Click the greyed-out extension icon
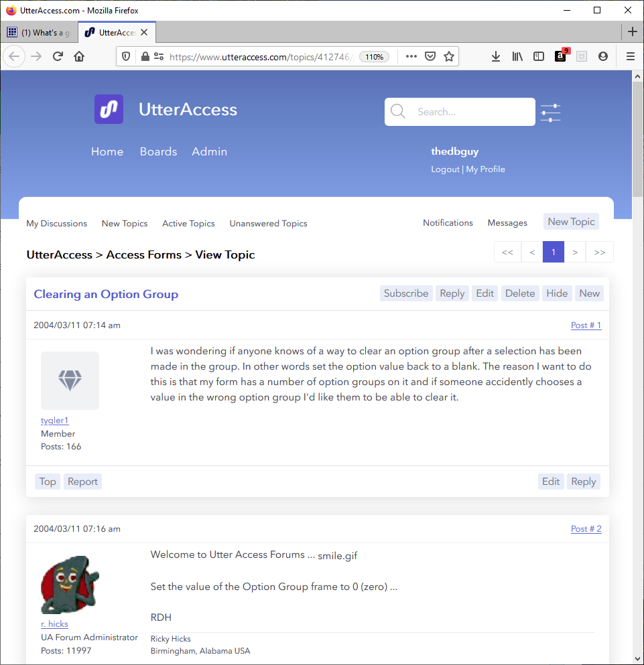Viewport: 644px width, 665px height. [x=582, y=56]
